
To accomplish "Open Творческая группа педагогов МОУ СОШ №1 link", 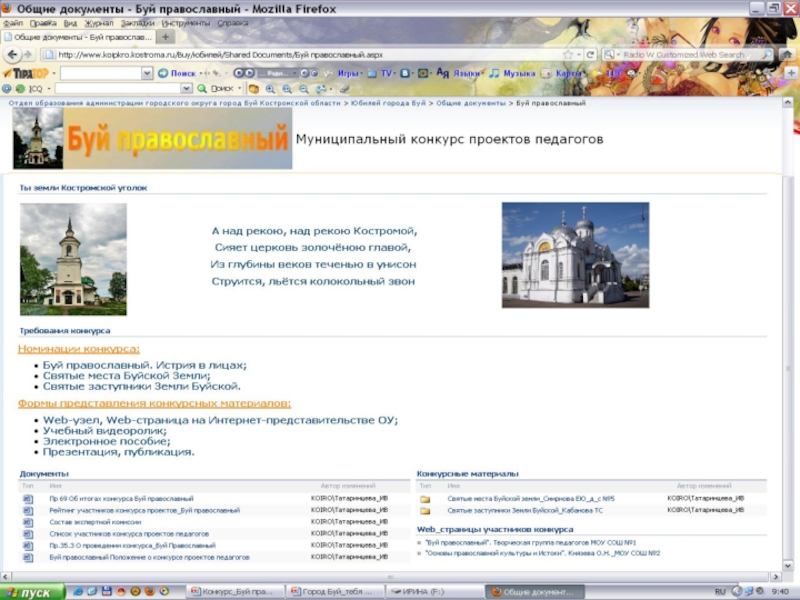I will coord(531,543).
